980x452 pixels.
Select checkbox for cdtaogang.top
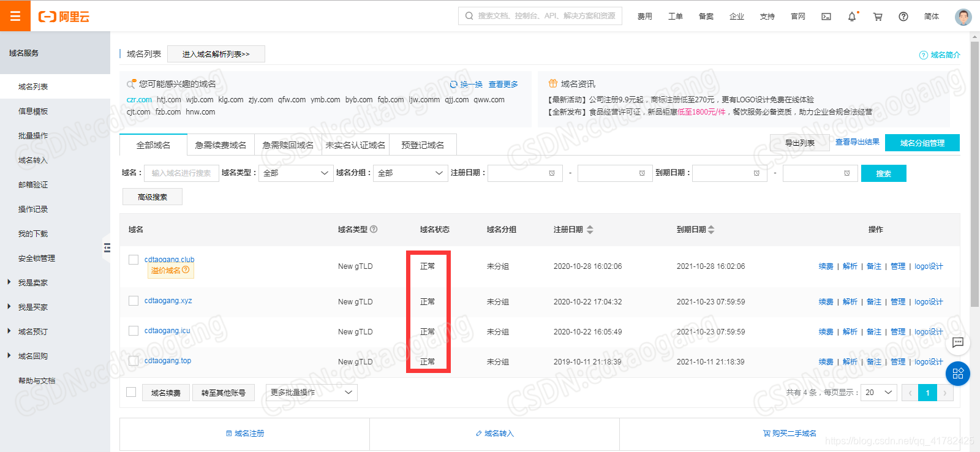pos(134,361)
